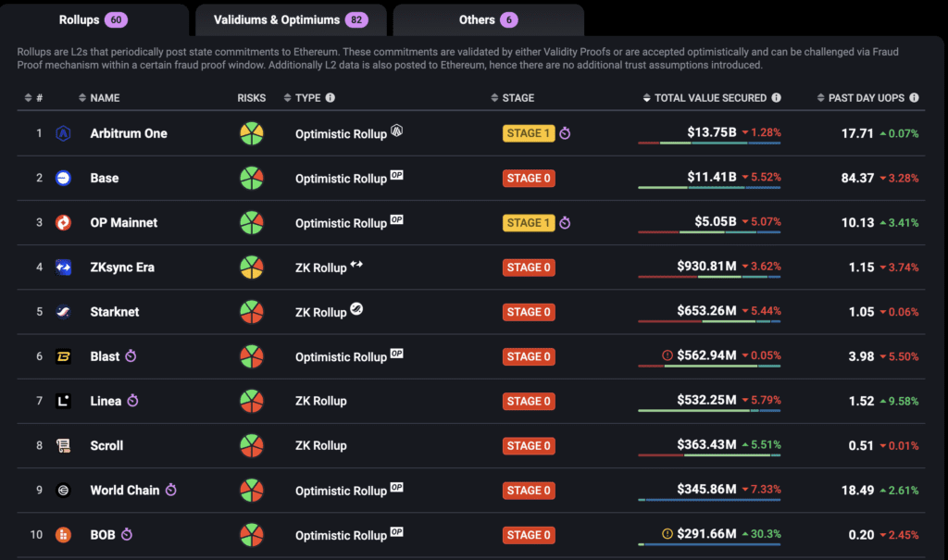Click the info icon beside Total Value Secured
This screenshot has width=948, height=560.
pyautogui.click(x=776, y=98)
